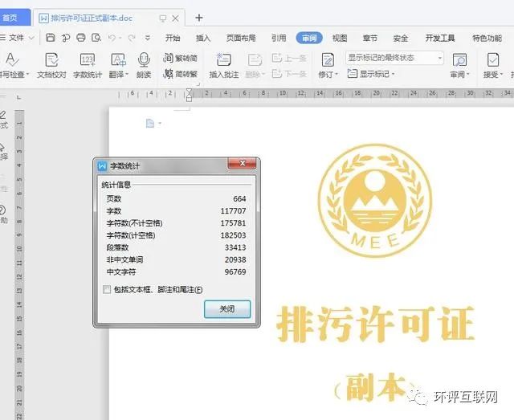Click the 页数 value 664
Image resolution: width=514 pixels, height=420 pixels.
[x=239, y=198]
